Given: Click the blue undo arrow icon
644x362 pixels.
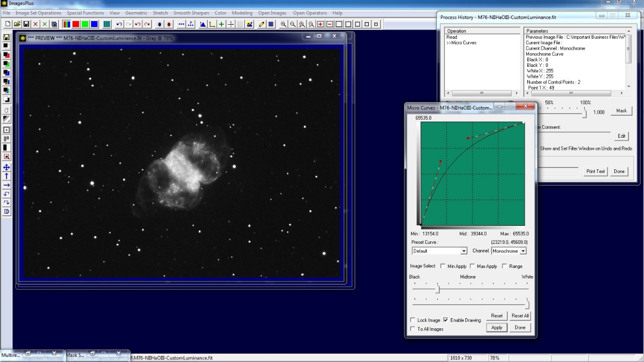Looking at the screenshot, I should 119,24.
